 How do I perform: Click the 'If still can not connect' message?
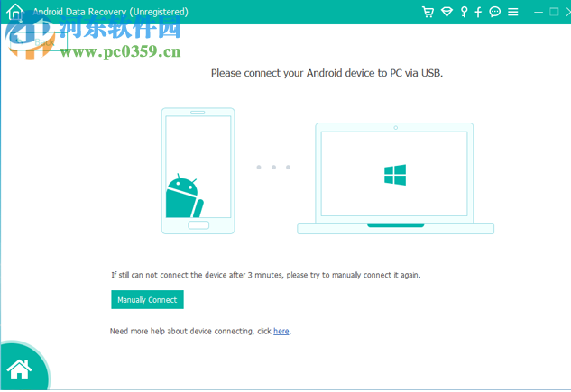(266, 275)
